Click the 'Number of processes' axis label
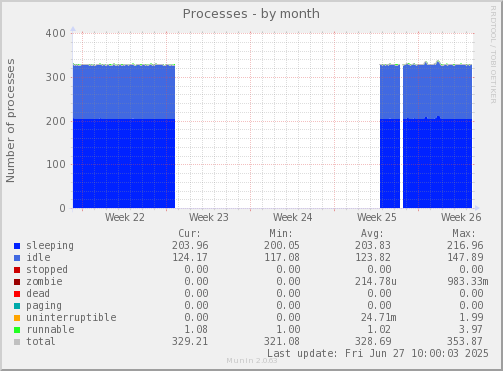 (10, 121)
